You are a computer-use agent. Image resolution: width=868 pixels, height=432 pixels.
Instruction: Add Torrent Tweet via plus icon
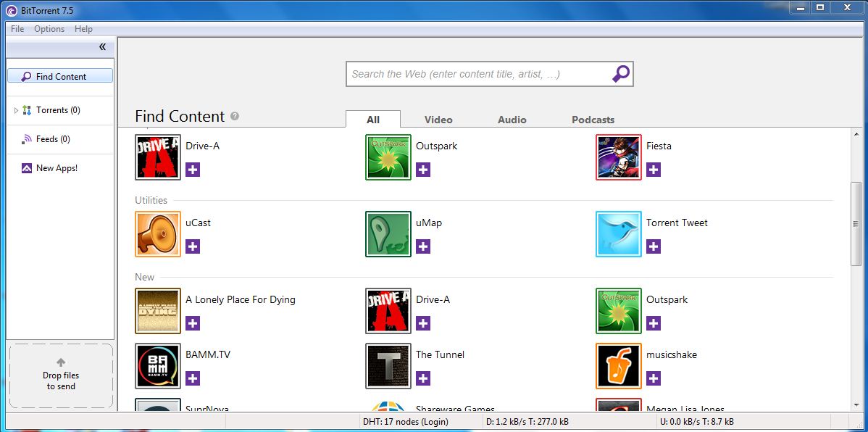tap(654, 246)
